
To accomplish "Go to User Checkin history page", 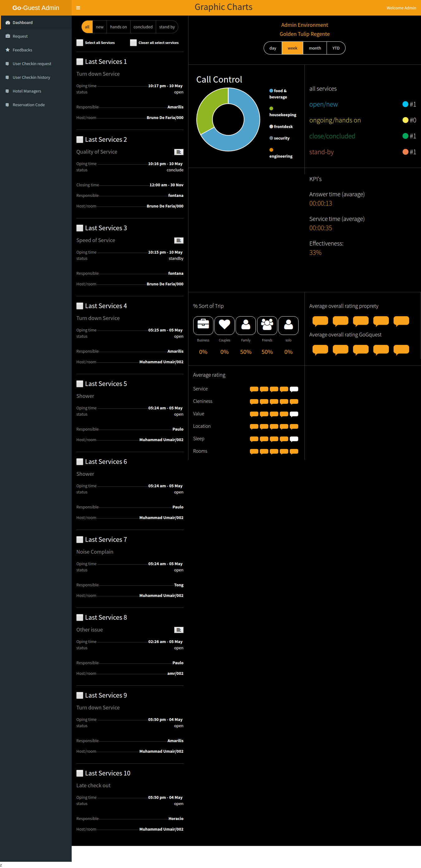I will coord(31,78).
